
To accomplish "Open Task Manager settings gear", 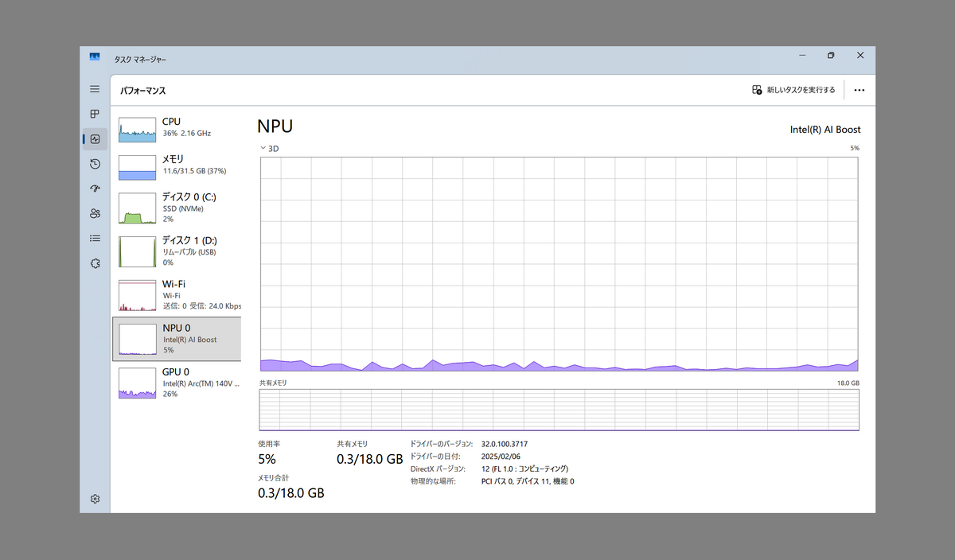I will click(x=95, y=499).
